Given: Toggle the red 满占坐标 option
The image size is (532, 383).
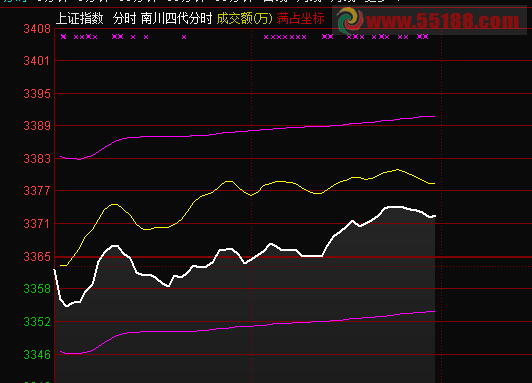Looking at the screenshot, I should (301, 19).
